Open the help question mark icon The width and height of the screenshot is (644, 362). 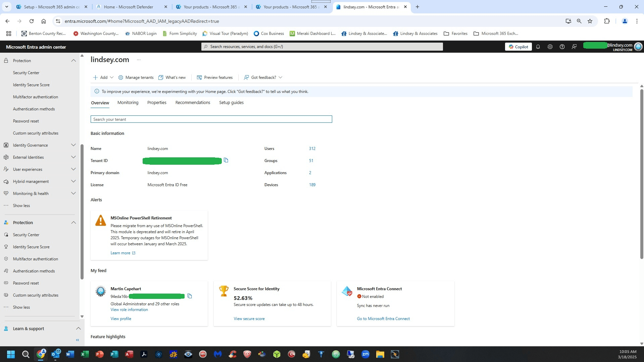(562, 47)
